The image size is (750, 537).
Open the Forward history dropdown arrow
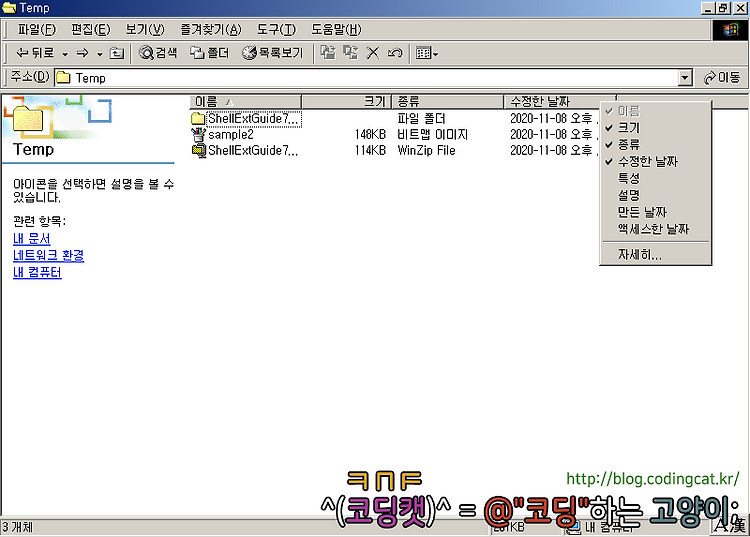pyautogui.click(x=99, y=54)
